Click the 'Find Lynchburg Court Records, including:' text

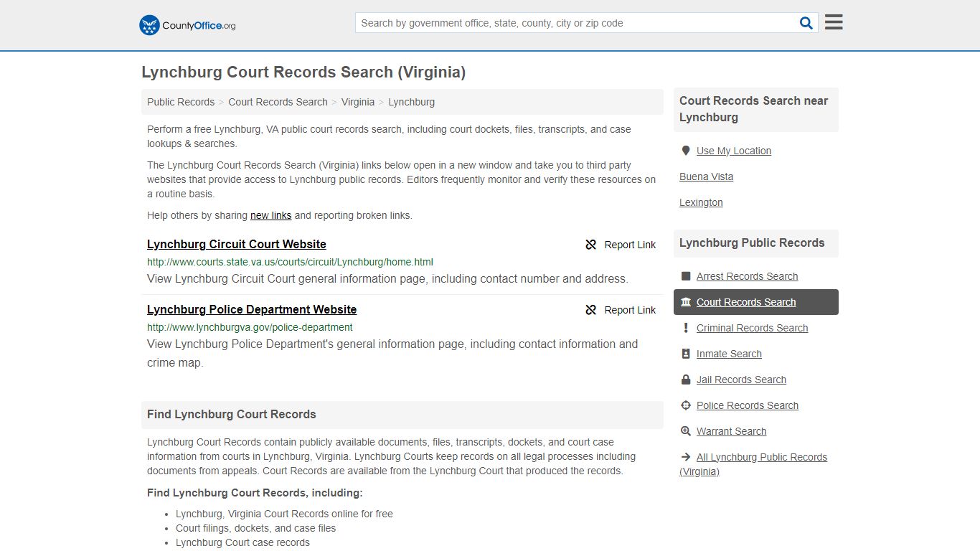pyautogui.click(x=255, y=493)
